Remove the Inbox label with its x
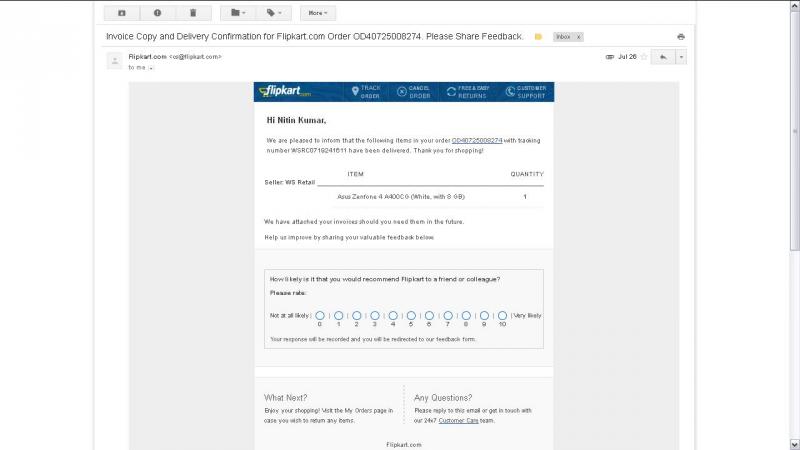This screenshot has width=800, height=450. pos(579,37)
